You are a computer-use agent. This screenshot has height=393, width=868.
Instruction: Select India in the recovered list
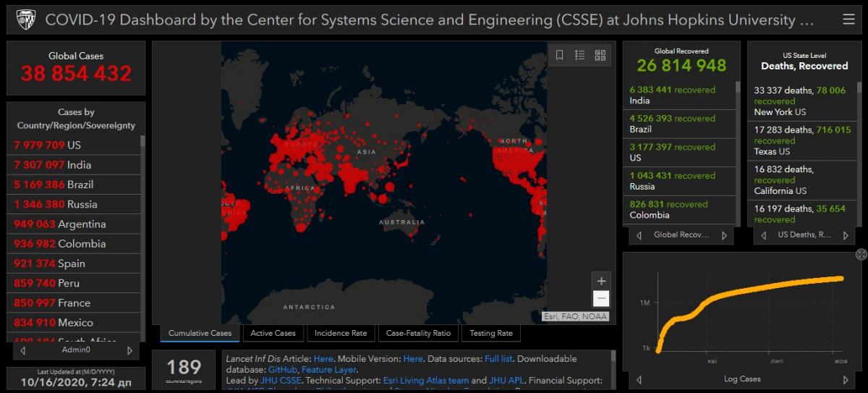coord(679,95)
